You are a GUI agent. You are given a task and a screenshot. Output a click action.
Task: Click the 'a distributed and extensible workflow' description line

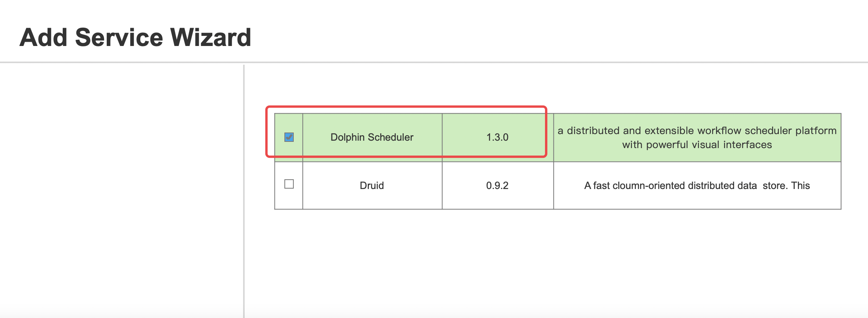pyautogui.click(x=697, y=131)
